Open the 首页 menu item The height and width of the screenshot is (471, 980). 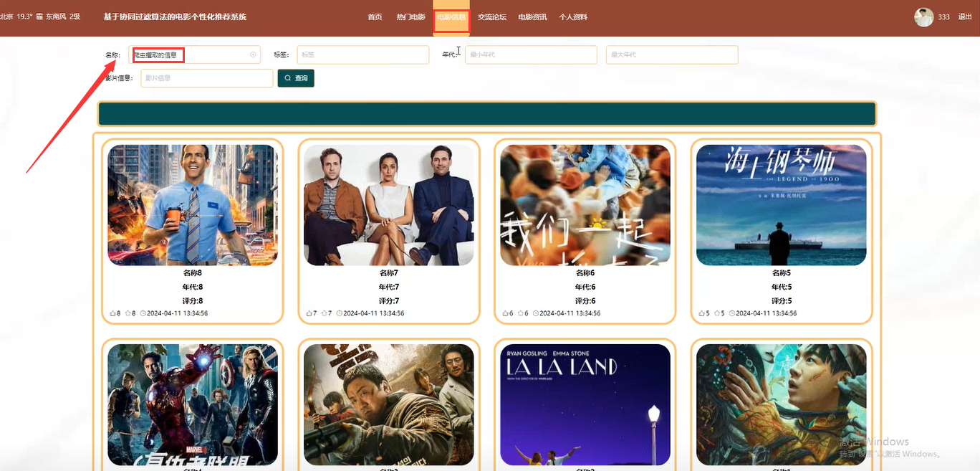pyautogui.click(x=375, y=16)
